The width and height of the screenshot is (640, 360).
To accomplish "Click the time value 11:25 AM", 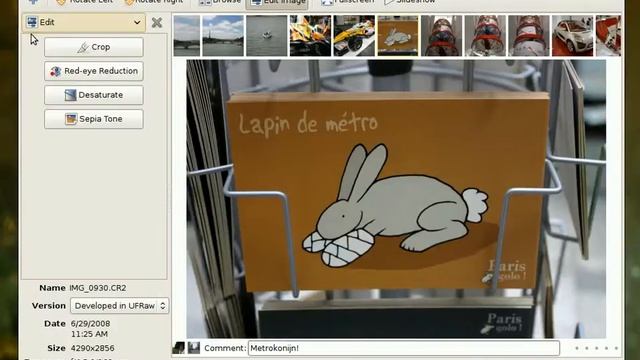I will pyautogui.click(x=89, y=334).
